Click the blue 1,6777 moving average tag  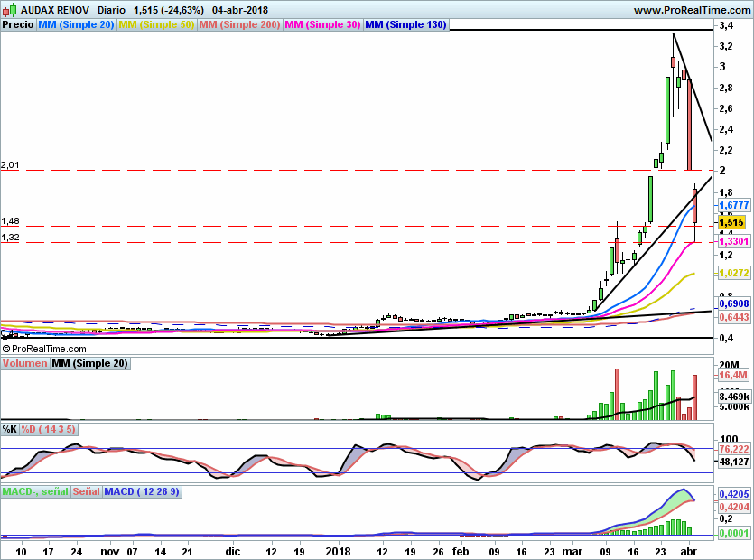(x=732, y=206)
